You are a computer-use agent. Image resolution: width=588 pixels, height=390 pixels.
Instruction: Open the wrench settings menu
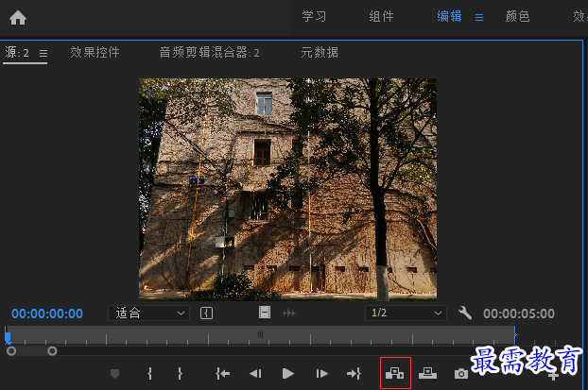465,313
